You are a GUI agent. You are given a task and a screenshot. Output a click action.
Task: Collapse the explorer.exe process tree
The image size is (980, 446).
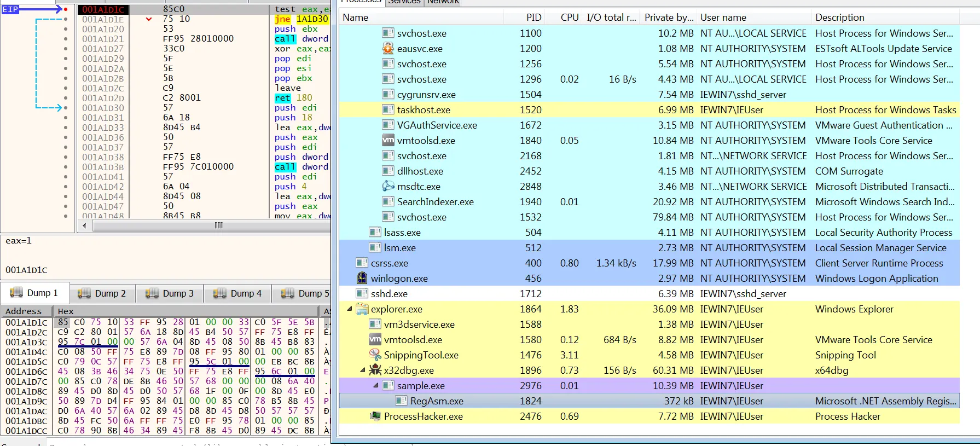point(349,309)
